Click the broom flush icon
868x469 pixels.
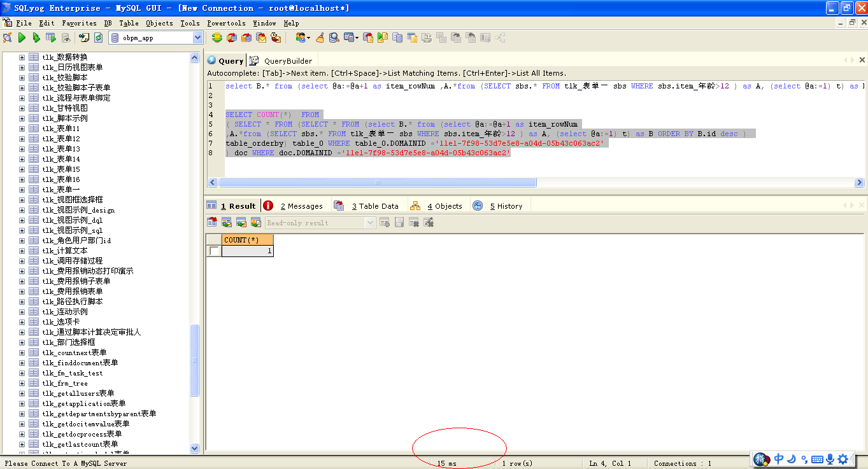pos(320,38)
